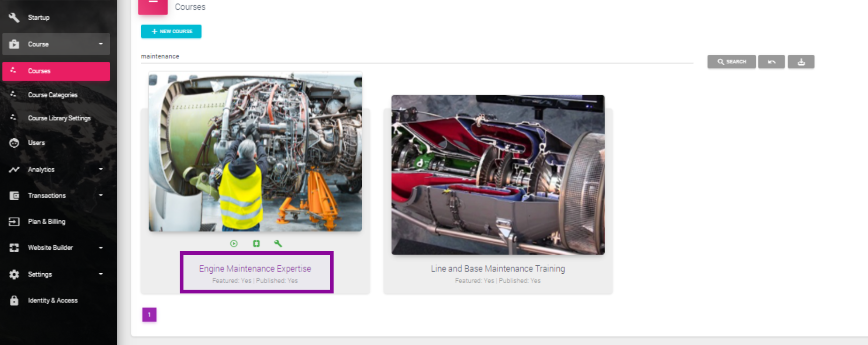Screen dimensions: 868x345
Task: Click Featured/Published text under Line and Base
Action: [498, 281]
